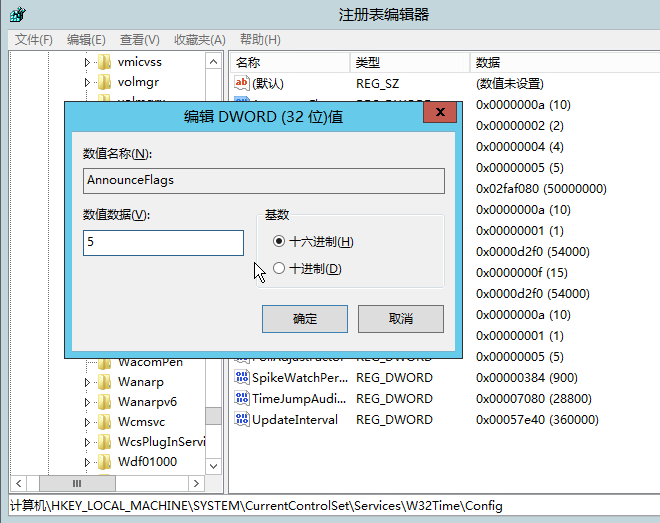Click the 数值数据 input field
660x523 pixels.
coord(163,243)
